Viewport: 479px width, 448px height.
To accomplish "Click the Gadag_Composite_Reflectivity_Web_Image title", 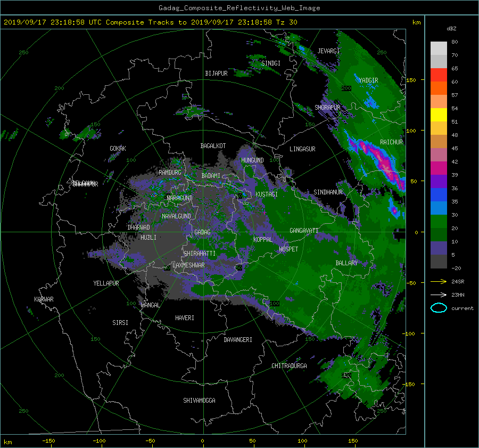I will (239, 8).
